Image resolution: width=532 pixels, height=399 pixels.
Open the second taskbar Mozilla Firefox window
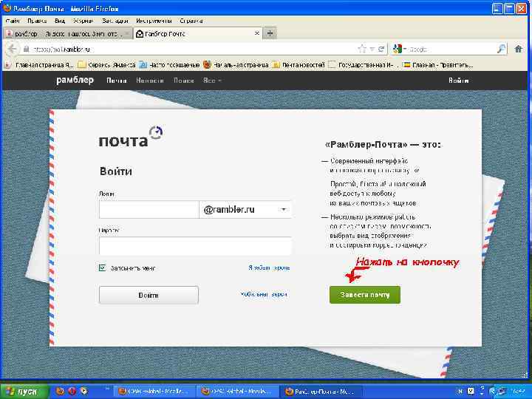(x=236, y=391)
